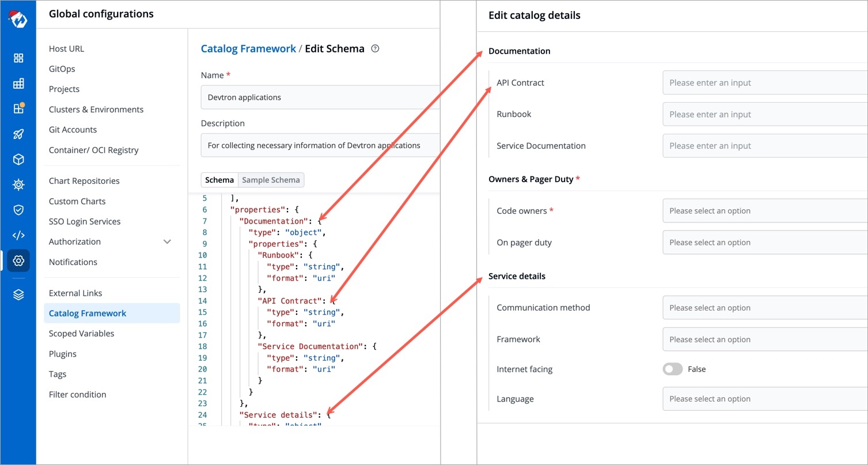
Task: Click the rocket icon in sidebar
Action: click(18, 134)
